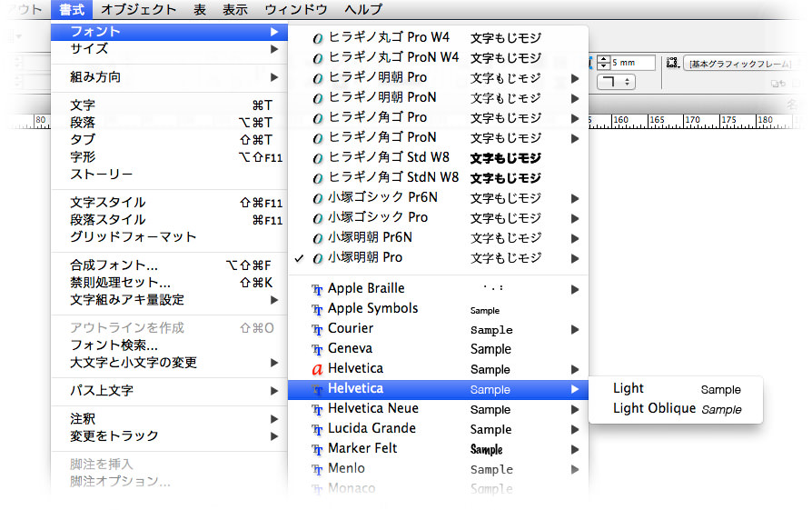Click OpenType icon beside ヒラギノ角ゴ Pro
Viewport: 812px width, 510px height.
[318, 118]
